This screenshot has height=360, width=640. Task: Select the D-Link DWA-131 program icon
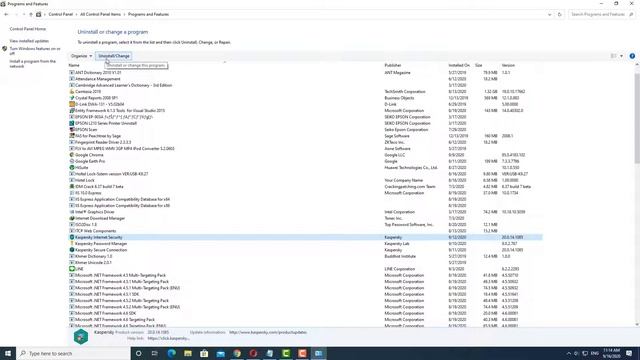coord(72,104)
